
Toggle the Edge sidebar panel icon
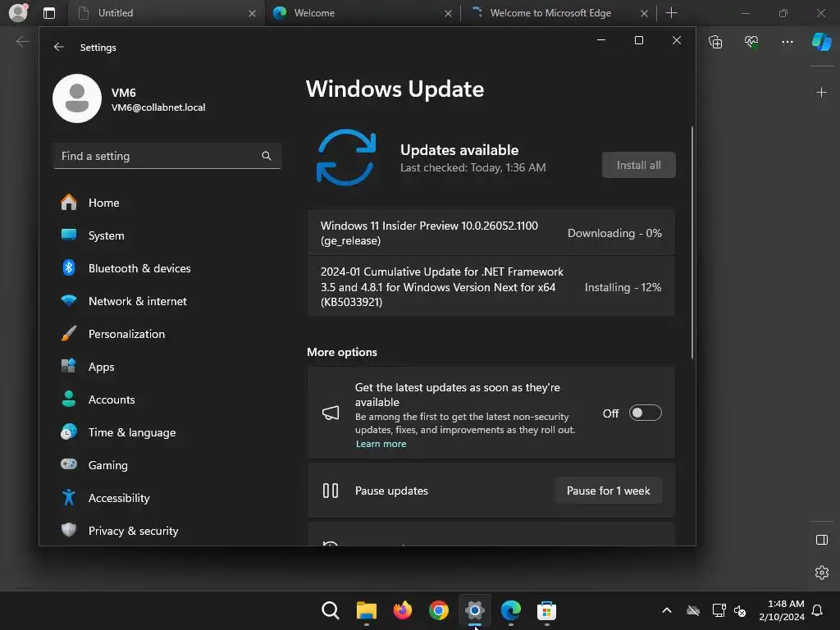[x=822, y=540]
